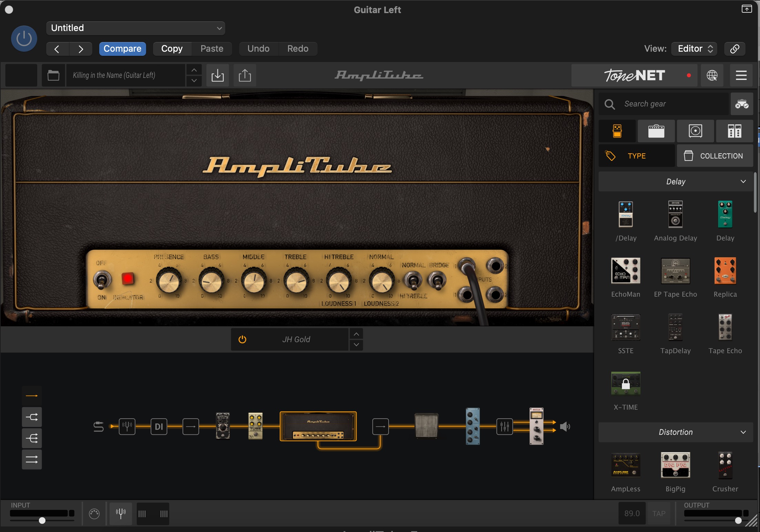This screenshot has width=760, height=532.
Task: Choose the two-way split routing icon
Action: (x=32, y=417)
